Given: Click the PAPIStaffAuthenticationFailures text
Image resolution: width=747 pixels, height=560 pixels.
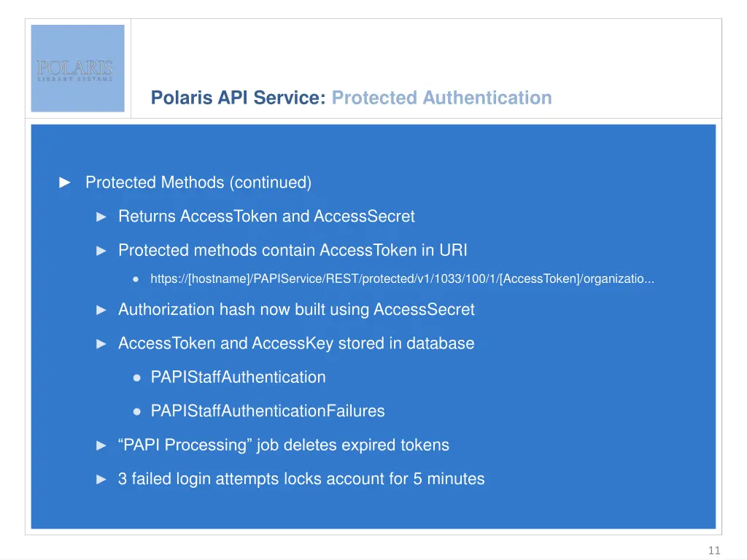Looking at the screenshot, I should tap(267, 411).
